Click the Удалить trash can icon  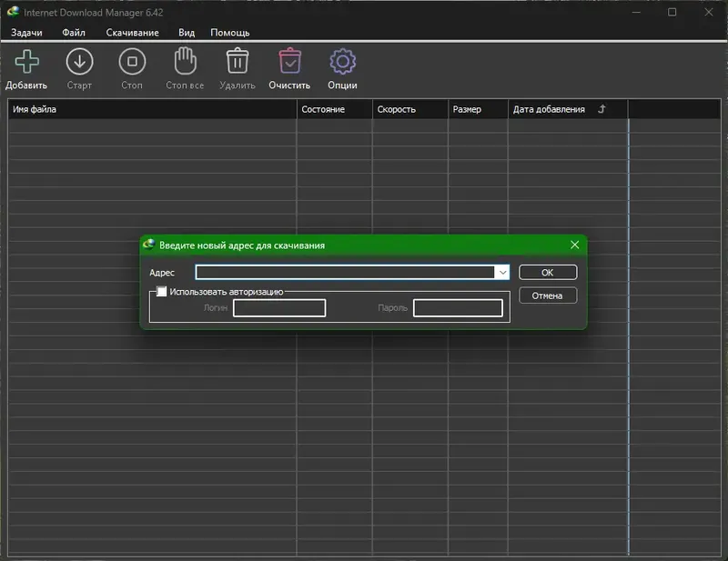coord(238,61)
